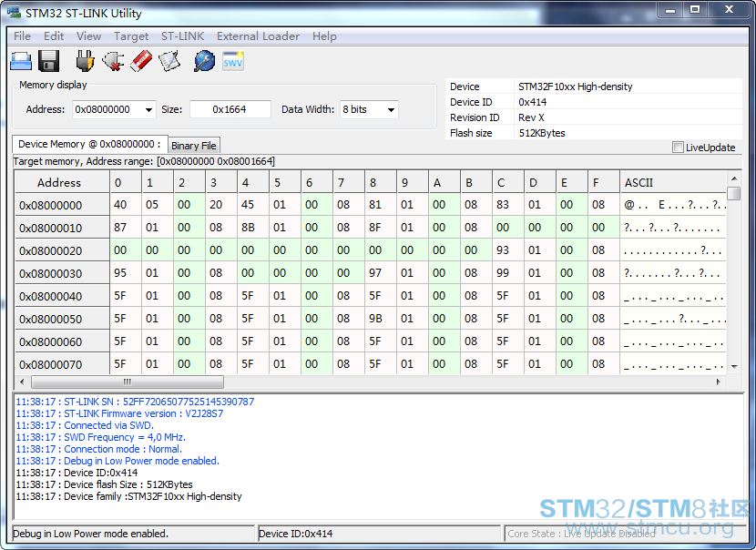
Task: Open the View menu
Action: (88, 36)
